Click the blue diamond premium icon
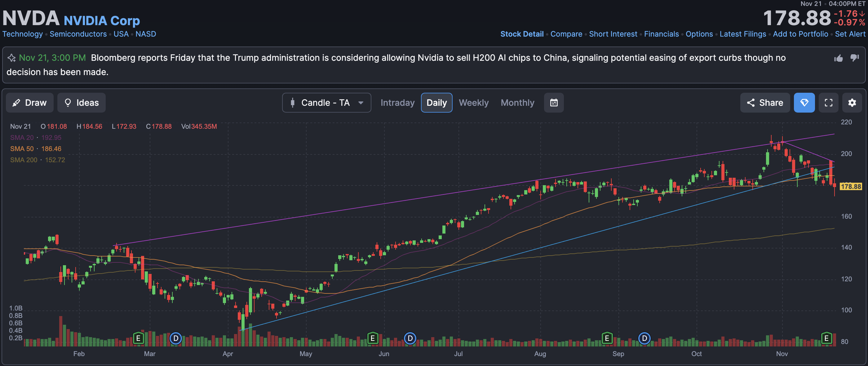Image resolution: width=868 pixels, height=366 pixels. 804,102
